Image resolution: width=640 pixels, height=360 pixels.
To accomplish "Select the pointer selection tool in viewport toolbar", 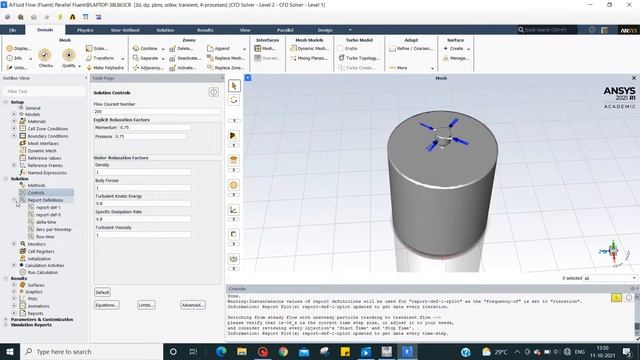I will tap(234, 86).
